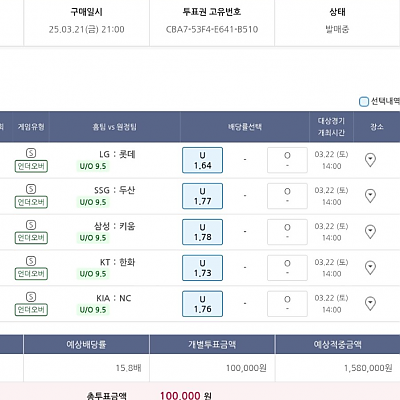Click 언더오버 tag in SSG row
The height and width of the screenshot is (400, 400).
31,202
